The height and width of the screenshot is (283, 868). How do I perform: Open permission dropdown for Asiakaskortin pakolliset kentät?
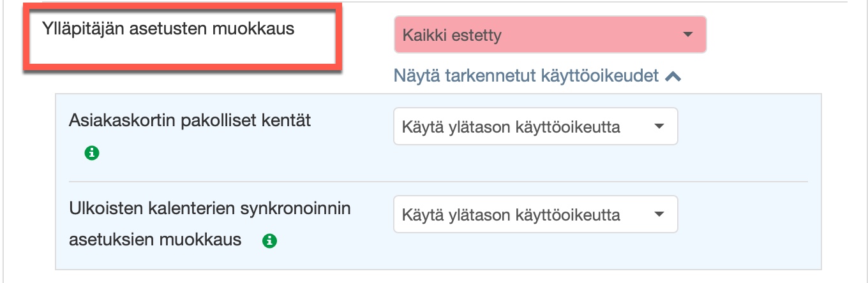tap(535, 126)
